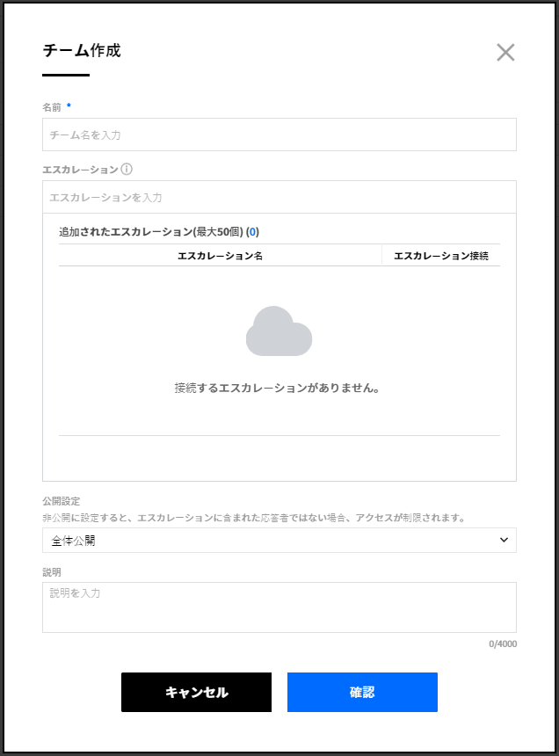Click the エスカレーションを入力 search field
The image size is (559, 756).
pos(279,198)
